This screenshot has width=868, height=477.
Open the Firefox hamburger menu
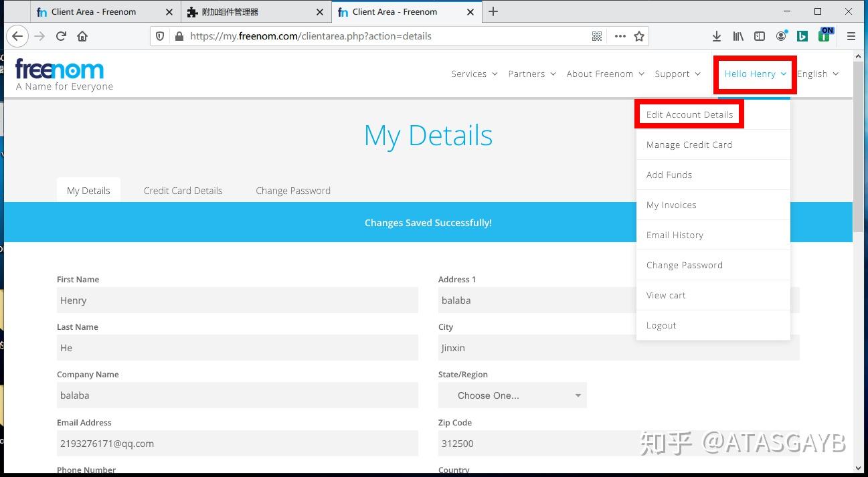(851, 36)
